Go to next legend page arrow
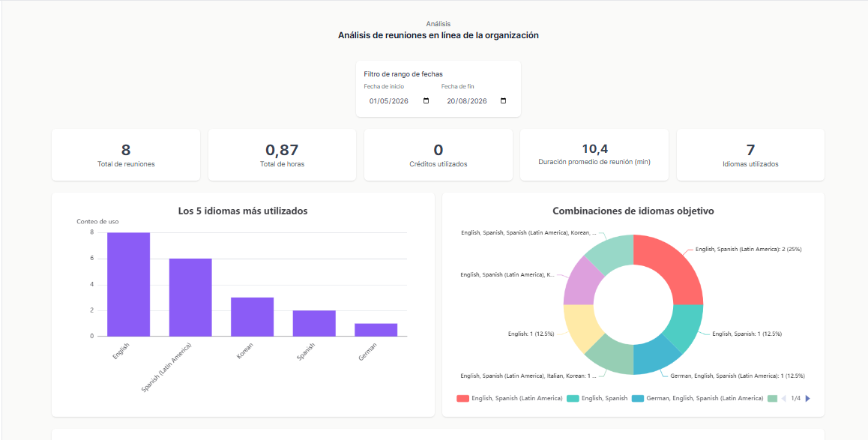The width and height of the screenshot is (868, 440). click(x=807, y=398)
